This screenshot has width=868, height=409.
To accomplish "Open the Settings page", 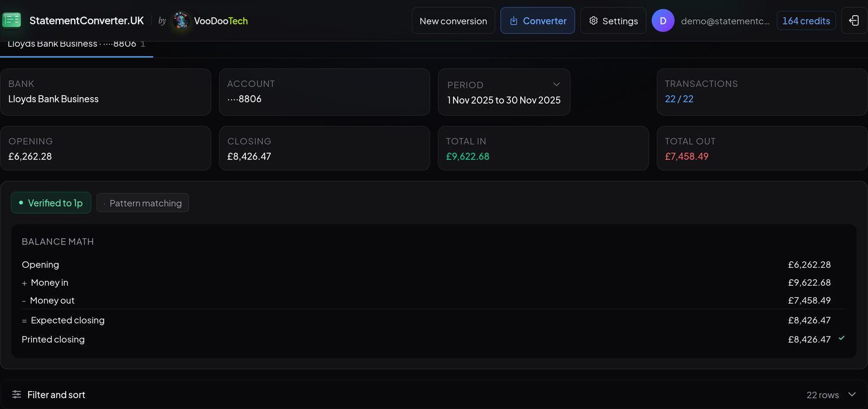I will click(613, 21).
